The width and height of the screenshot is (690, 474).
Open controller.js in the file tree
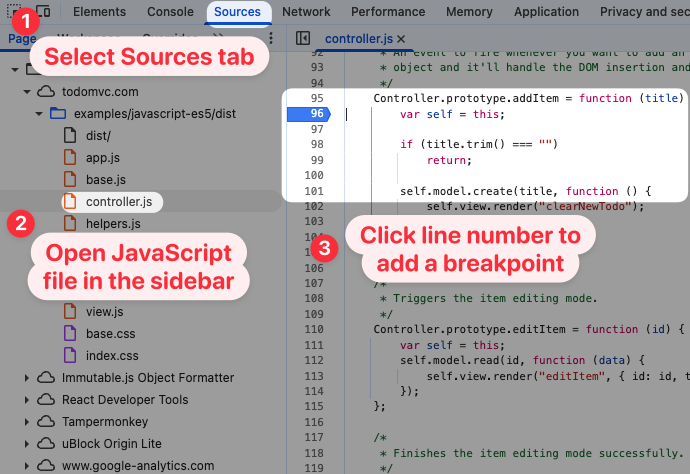119,202
